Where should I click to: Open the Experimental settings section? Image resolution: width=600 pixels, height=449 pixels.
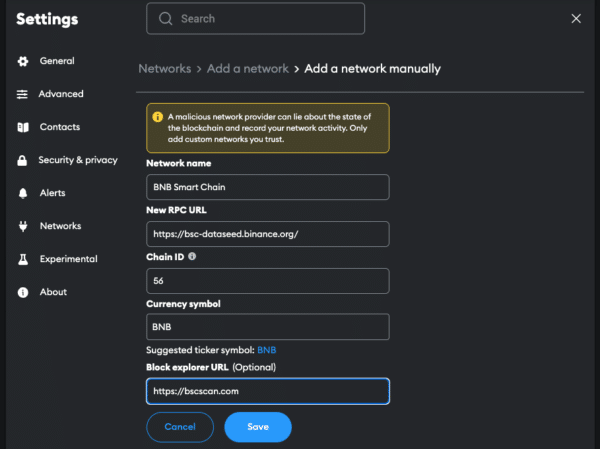tap(68, 259)
